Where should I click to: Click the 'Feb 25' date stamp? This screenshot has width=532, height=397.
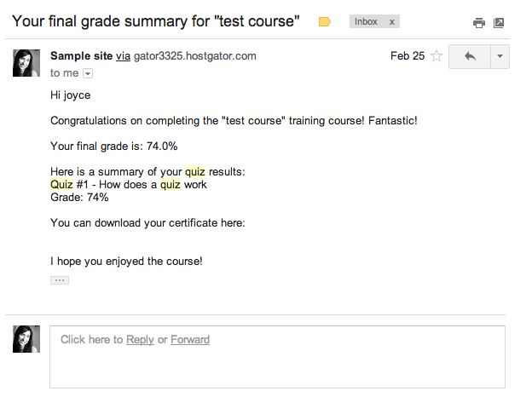point(407,56)
